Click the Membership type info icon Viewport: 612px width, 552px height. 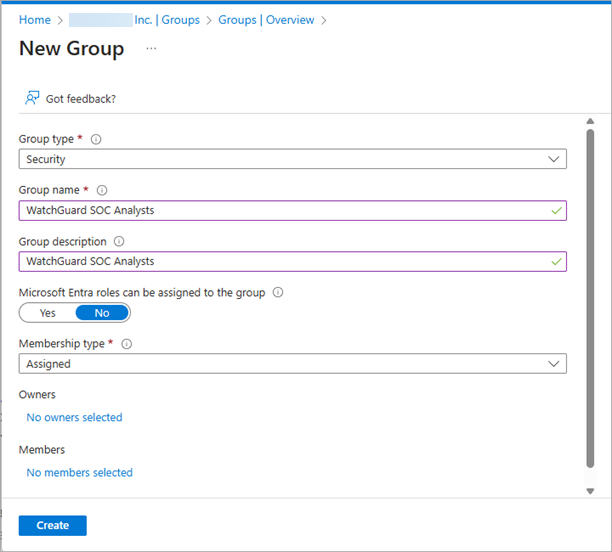(x=126, y=344)
